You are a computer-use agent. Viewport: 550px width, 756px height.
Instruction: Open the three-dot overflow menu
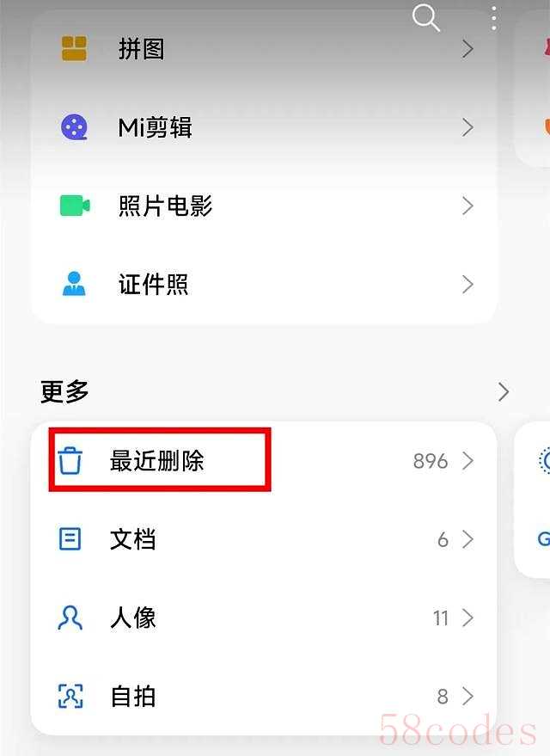click(493, 18)
